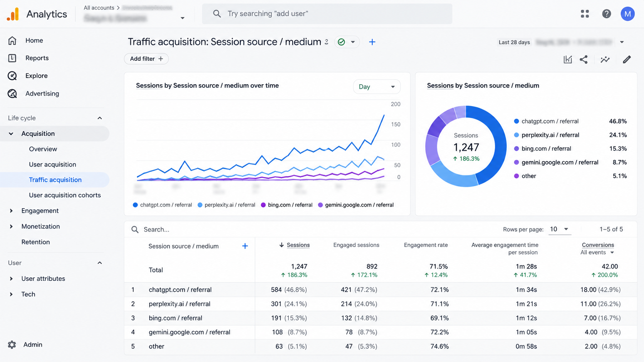Open Rows per page dropdown

[559, 229]
